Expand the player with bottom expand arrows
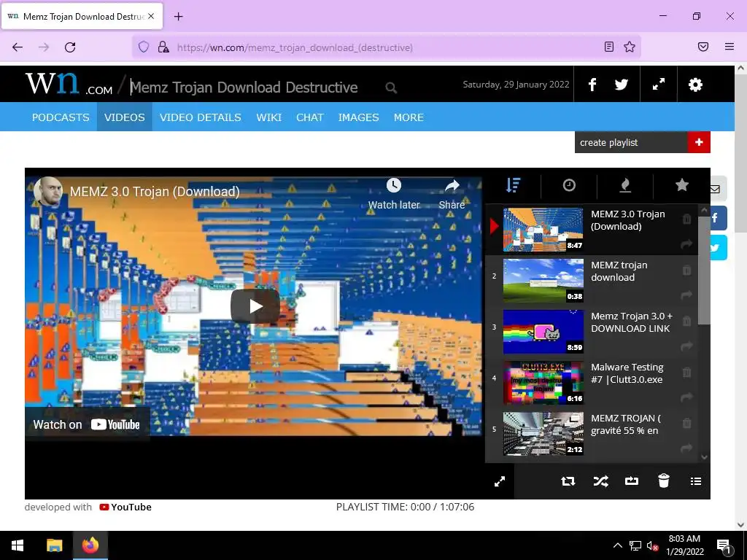Screen dimensions: 747x560 pos(499,481)
